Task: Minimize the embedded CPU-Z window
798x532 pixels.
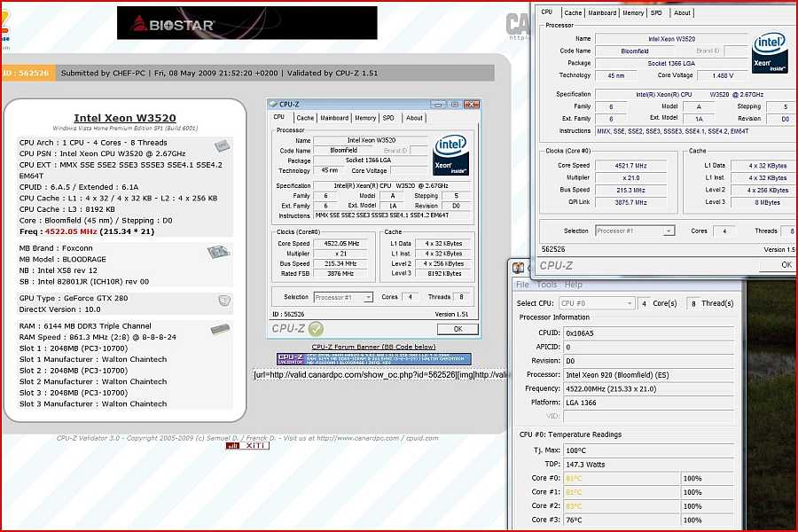Action: click(x=438, y=105)
